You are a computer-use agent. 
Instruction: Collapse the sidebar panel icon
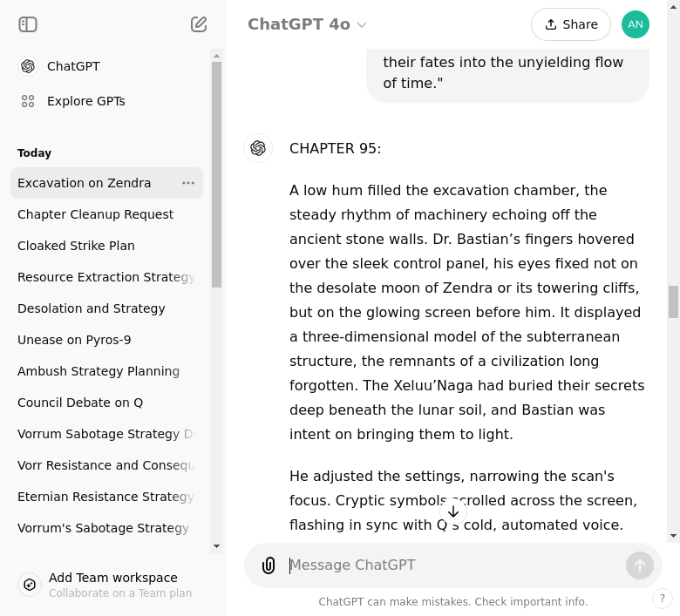[x=28, y=24]
